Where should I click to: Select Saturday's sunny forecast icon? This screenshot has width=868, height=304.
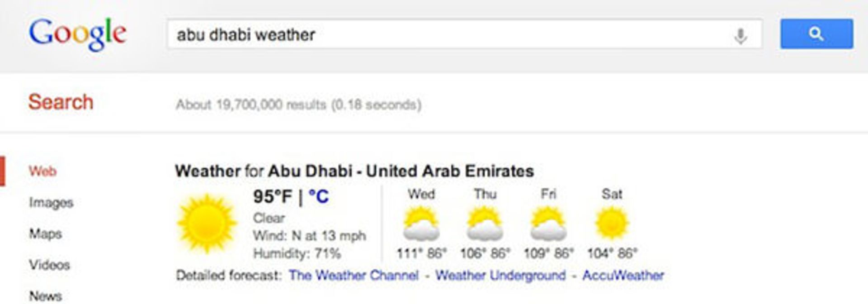(x=612, y=223)
